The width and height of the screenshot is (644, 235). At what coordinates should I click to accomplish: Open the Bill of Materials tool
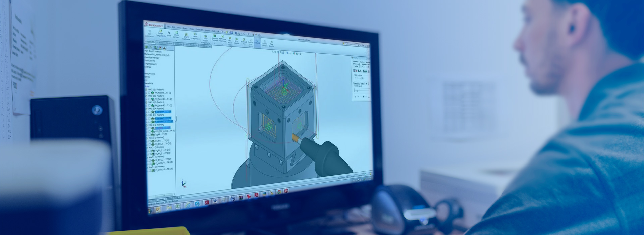pos(236,41)
